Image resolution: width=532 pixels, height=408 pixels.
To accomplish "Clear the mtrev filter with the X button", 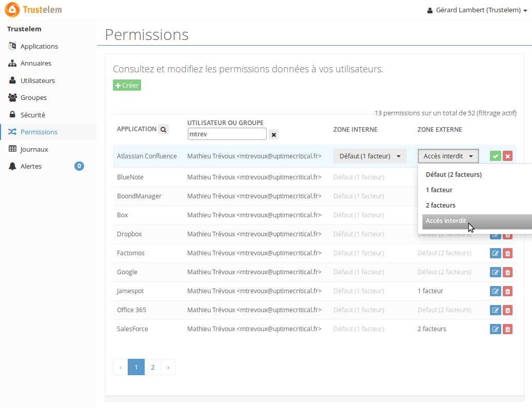I will (x=273, y=134).
